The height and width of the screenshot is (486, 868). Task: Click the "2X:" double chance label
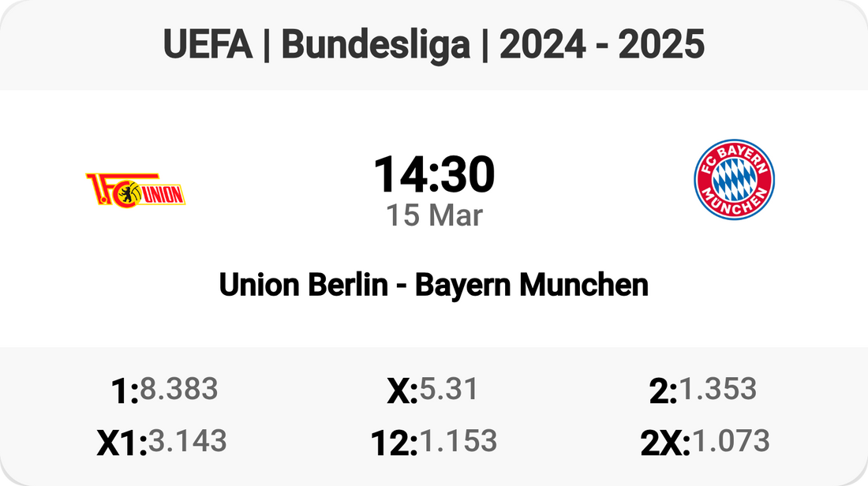pyautogui.click(x=665, y=442)
